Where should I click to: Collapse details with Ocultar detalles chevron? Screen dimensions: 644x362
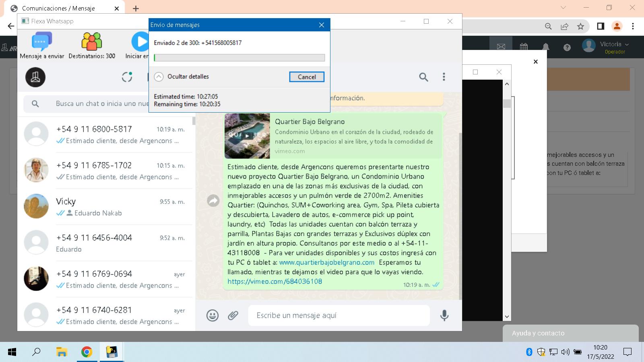point(159,77)
